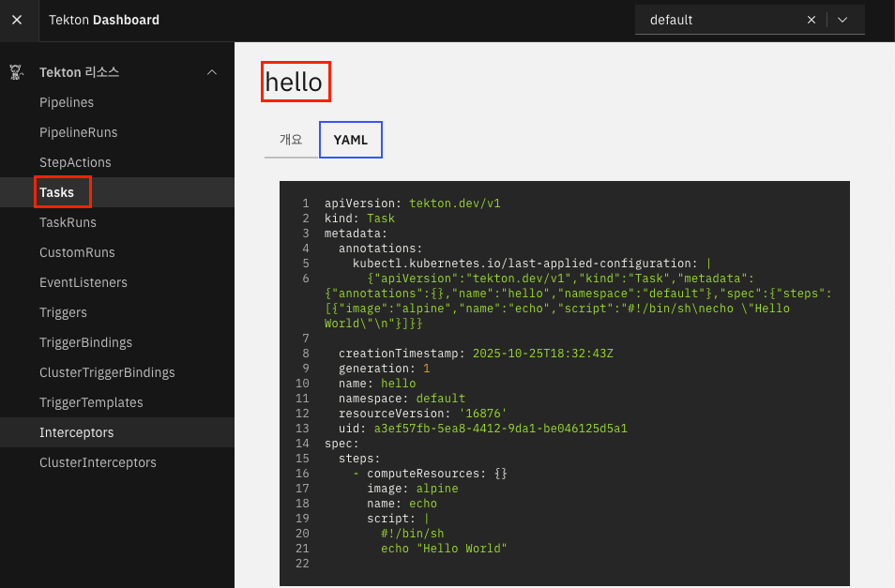
Task: Switch to the 개요 tab
Action: 291,140
